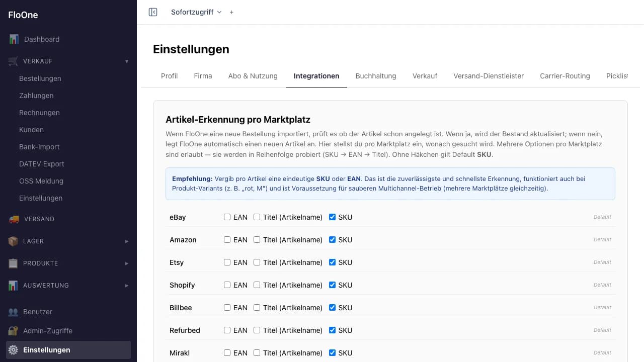Click Default label in Amazon row
644x362 pixels.
coord(602,240)
